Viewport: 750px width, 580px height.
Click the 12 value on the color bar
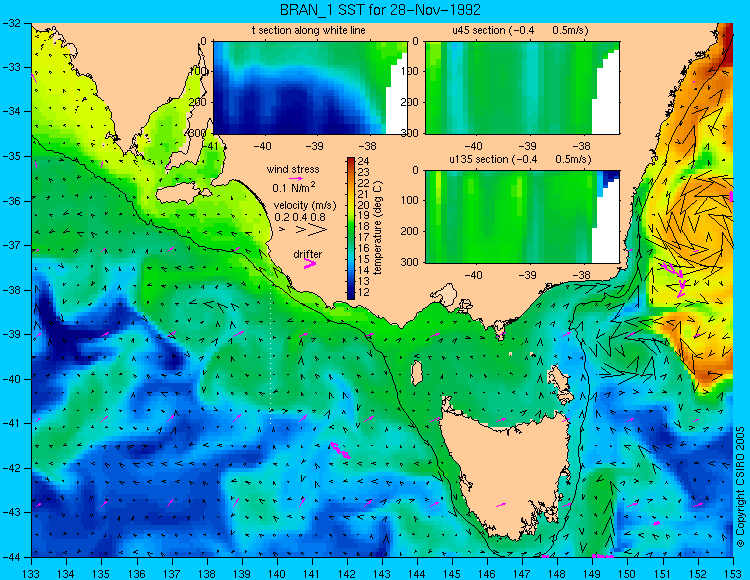click(364, 293)
